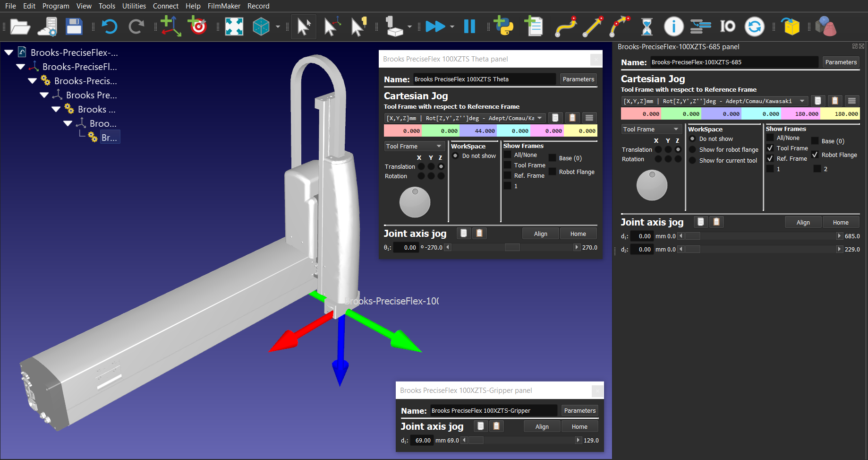Image resolution: width=868 pixels, height=460 pixels.
Task: Click the Fast simulation play icon
Action: [x=435, y=26]
